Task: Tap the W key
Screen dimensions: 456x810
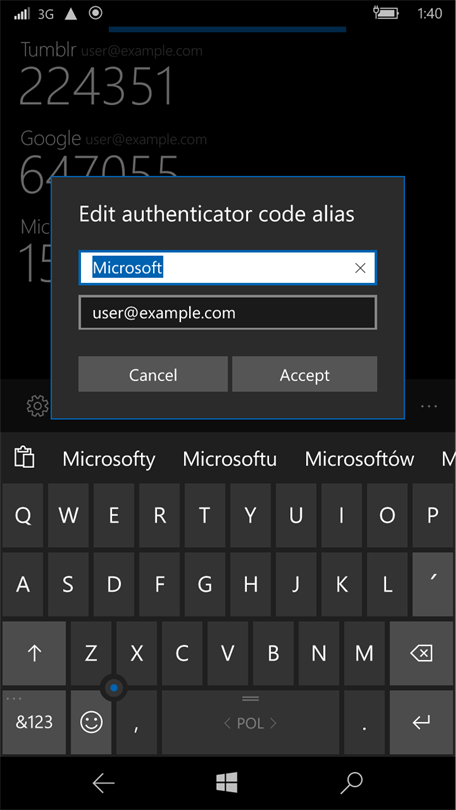Action: tap(68, 515)
